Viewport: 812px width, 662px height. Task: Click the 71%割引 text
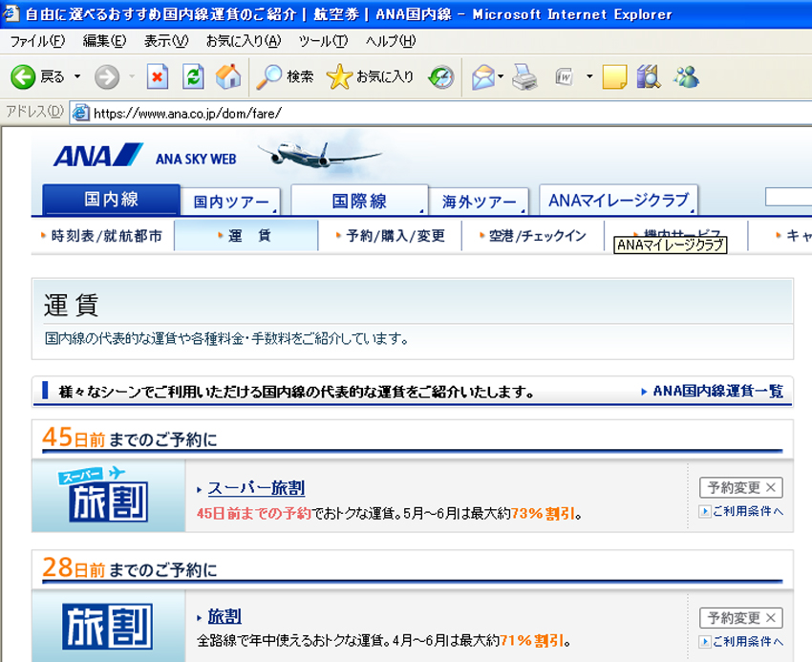point(532,641)
